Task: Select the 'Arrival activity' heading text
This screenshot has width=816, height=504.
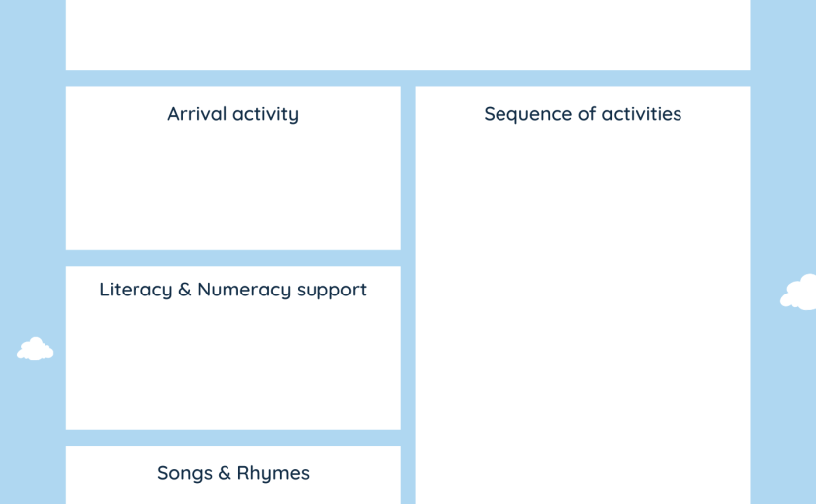Action: pyautogui.click(x=232, y=114)
